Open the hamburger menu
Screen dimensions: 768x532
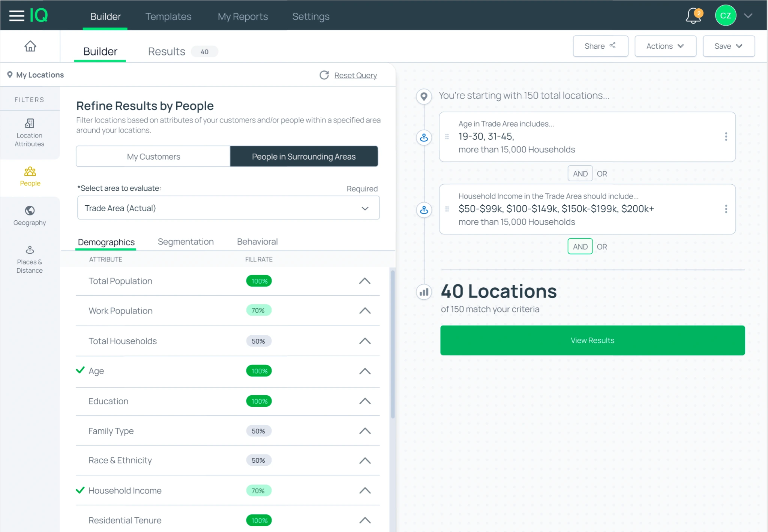coord(16,16)
